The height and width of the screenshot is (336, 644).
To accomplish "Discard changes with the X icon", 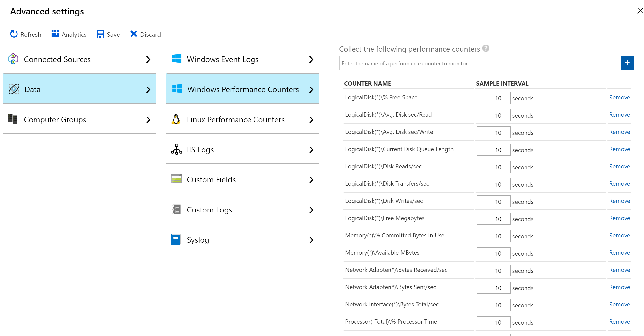I will coord(134,34).
